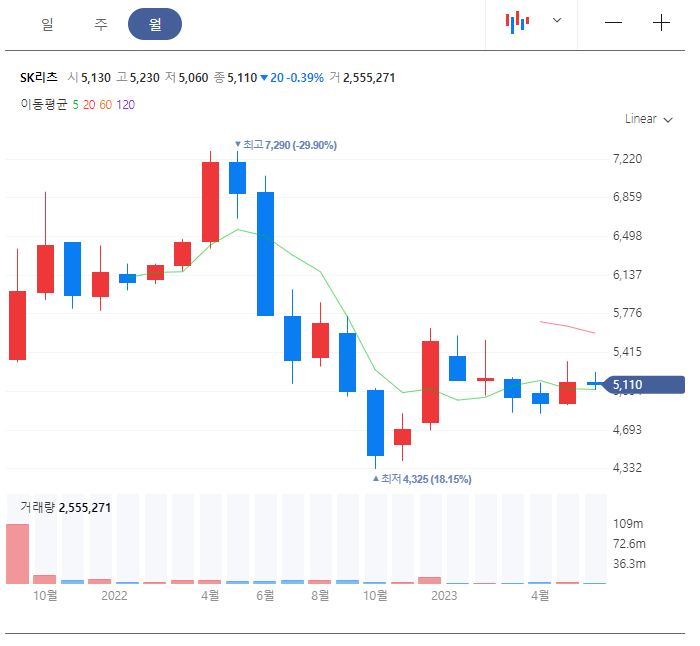The image size is (700, 646).
Task: Click the high price 고 5,230 value
Action: pos(138,78)
